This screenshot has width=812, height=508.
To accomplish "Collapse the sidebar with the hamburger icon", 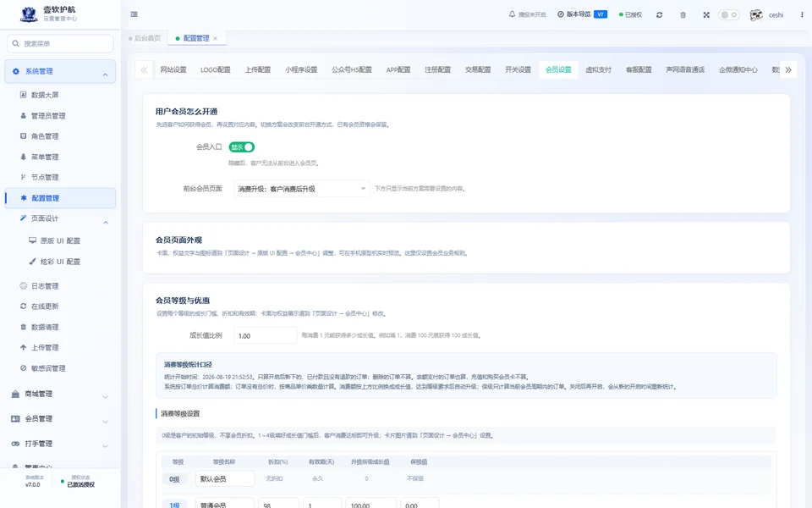I will coord(134,14).
